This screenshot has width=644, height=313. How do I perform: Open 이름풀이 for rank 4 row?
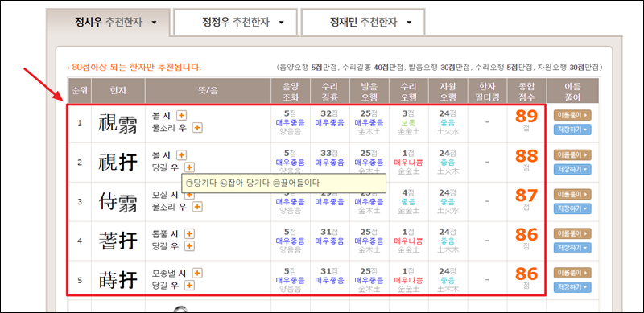point(572,233)
